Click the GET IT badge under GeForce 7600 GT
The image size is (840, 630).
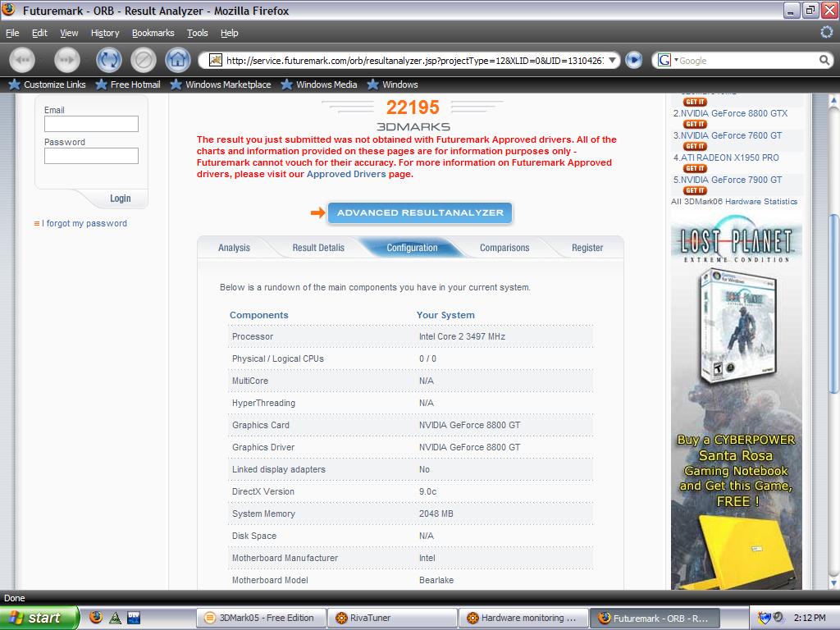pyautogui.click(x=695, y=146)
